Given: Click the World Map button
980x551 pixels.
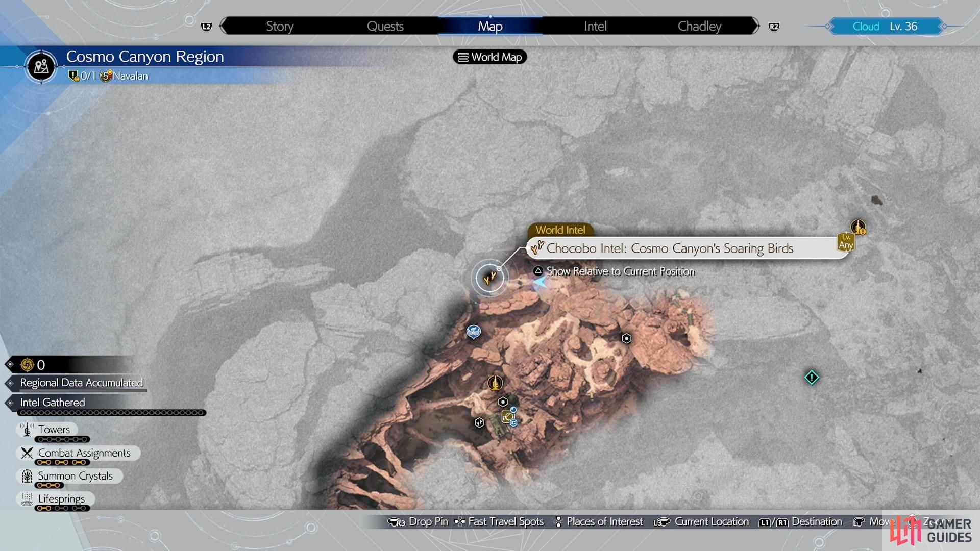Looking at the screenshot, I should point(489,57).
